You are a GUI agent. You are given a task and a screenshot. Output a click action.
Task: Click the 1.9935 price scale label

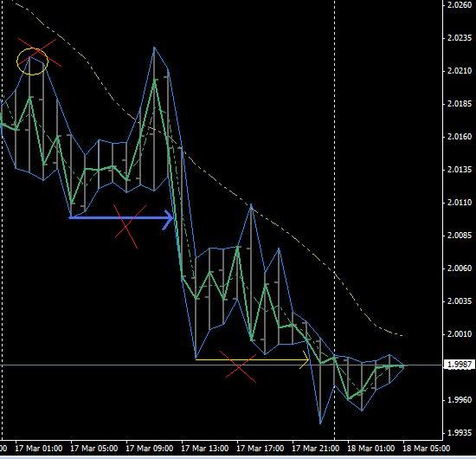coord(460,432)
